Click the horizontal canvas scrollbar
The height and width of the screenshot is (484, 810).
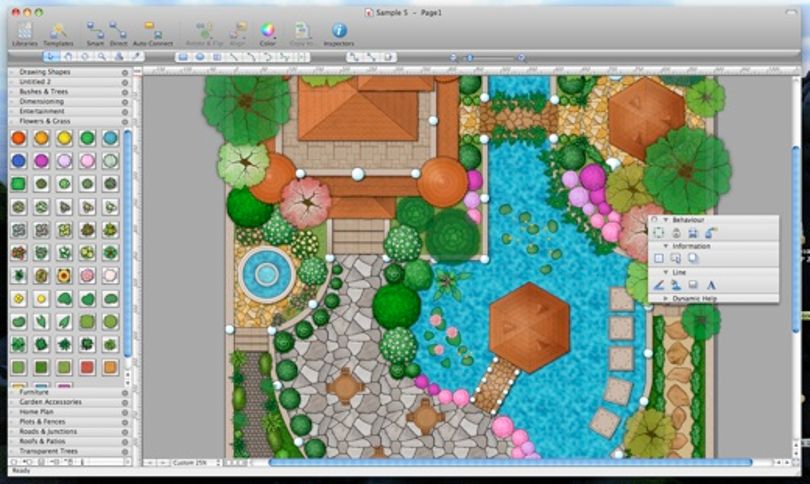(510, 462)
